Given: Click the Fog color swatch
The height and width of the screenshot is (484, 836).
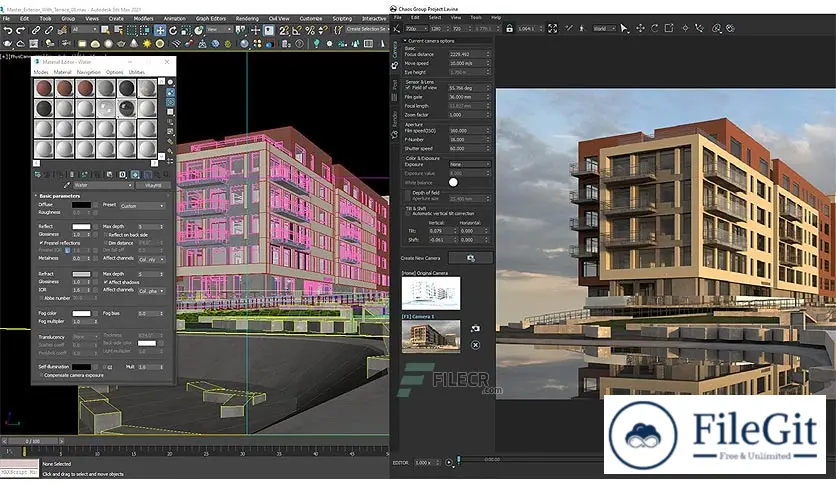Looking at the screenshot, I should coord(81,313).
